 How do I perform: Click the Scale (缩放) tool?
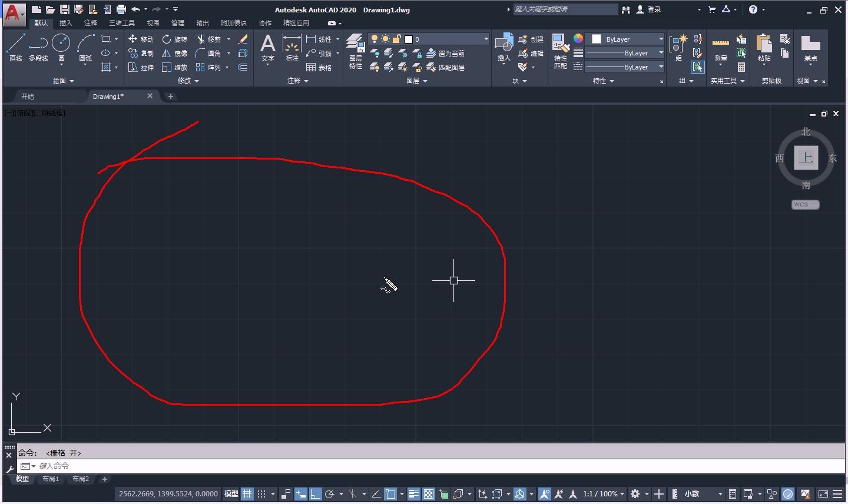click(174, 67)
